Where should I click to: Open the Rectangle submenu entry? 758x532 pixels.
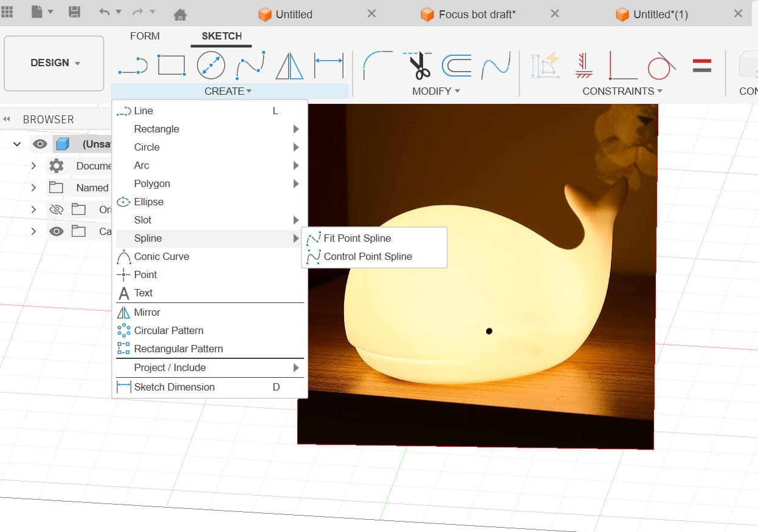tap(210, 129)
